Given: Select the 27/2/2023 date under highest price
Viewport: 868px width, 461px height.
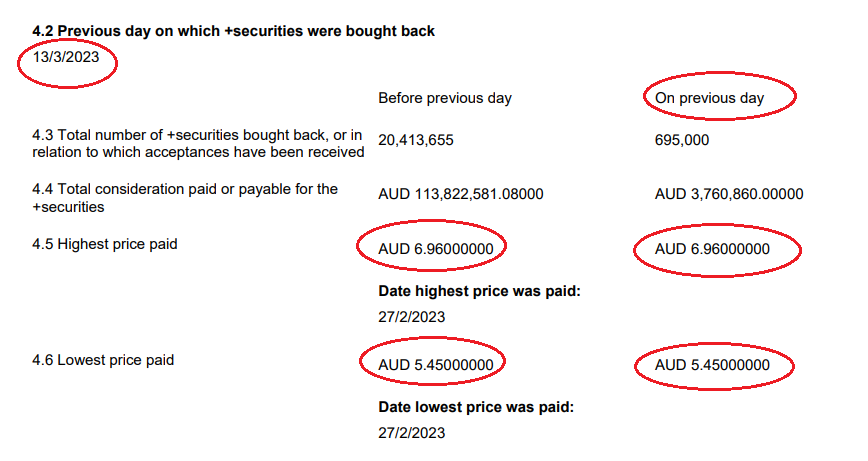Looking at the screenshot, I should coord(412,317).
